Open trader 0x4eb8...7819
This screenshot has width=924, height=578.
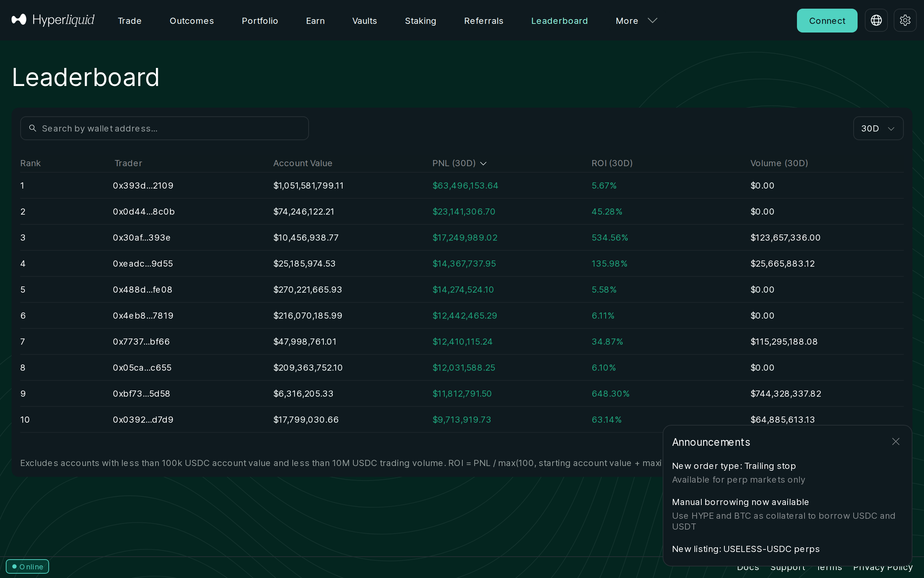pos(143,315)
